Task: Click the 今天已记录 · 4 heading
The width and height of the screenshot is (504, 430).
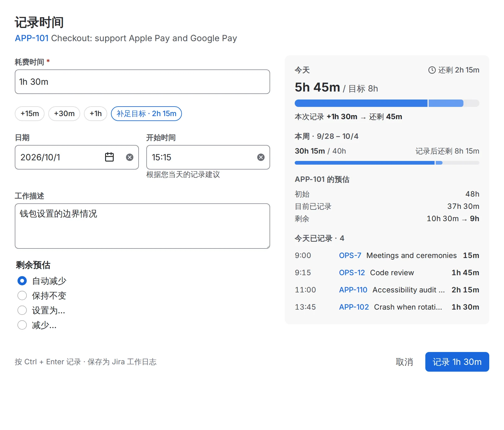Action: pyautogui.click(x=319, y=238)
